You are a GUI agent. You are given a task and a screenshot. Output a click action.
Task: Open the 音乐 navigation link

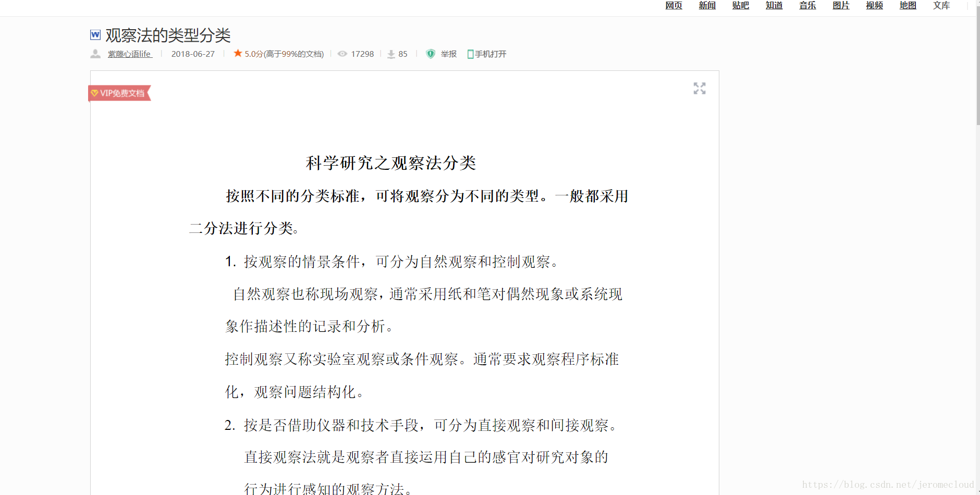(x=807, y=6)
